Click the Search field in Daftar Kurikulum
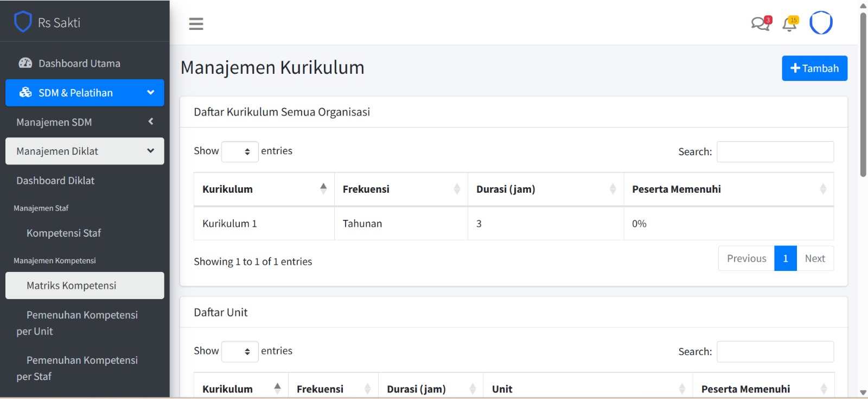 (x=775, y=152)
